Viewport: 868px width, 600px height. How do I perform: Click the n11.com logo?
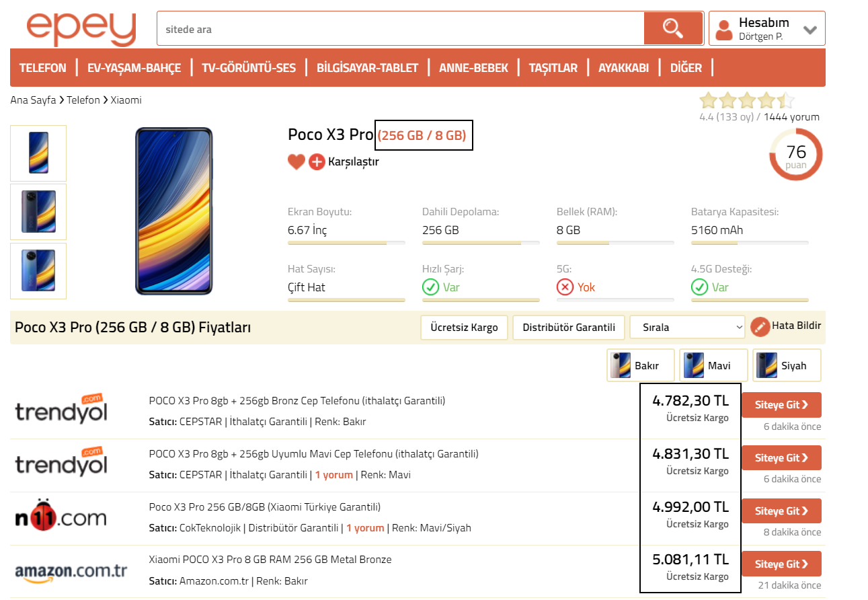61,515
